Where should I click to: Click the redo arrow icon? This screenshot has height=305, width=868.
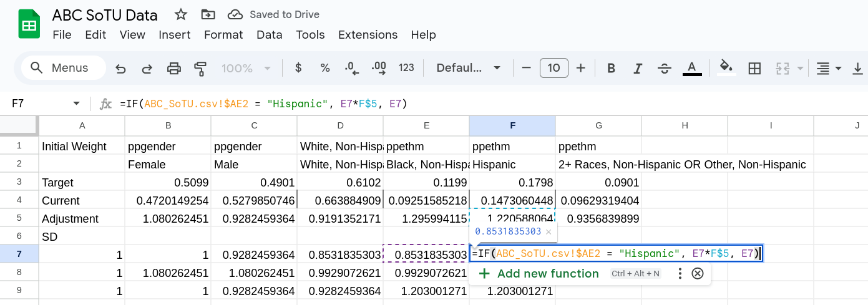coord(147,68)
